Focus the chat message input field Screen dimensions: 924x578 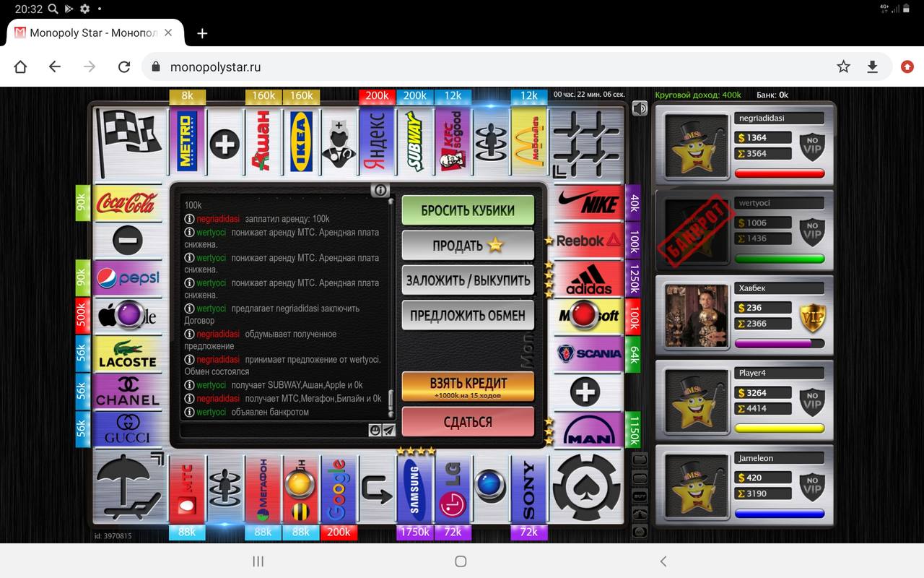point(273,431)
